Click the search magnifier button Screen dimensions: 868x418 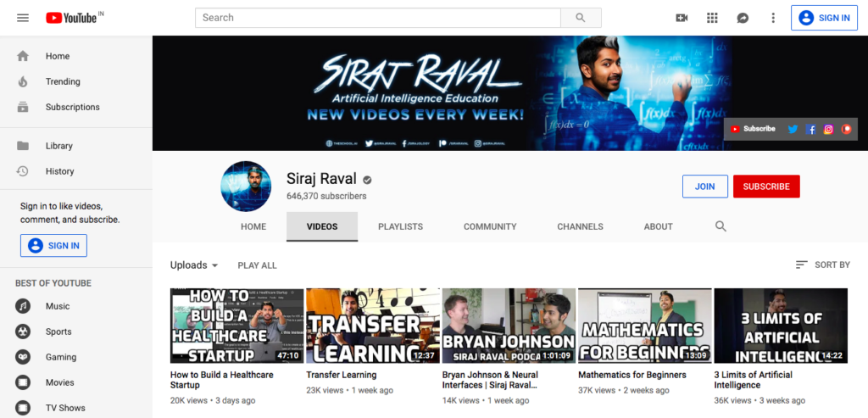point(581,18)
